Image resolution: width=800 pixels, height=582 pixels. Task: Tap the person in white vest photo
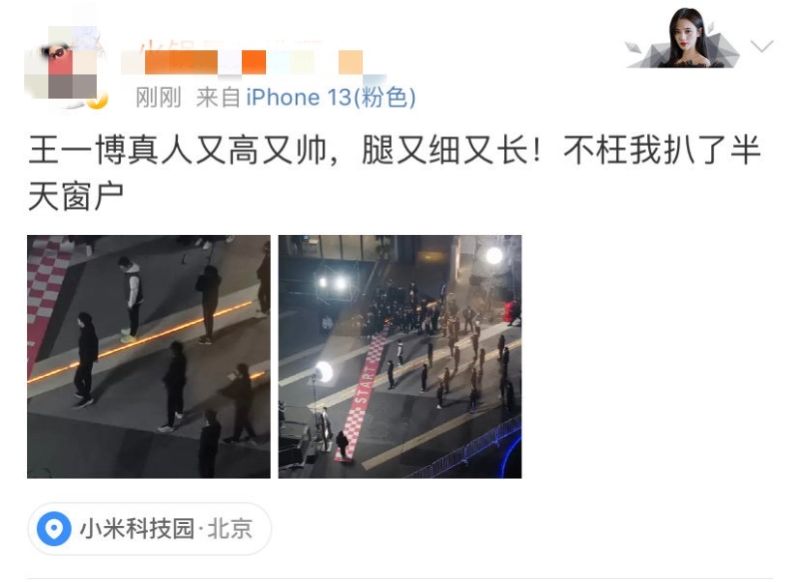[x=132, y=299]
